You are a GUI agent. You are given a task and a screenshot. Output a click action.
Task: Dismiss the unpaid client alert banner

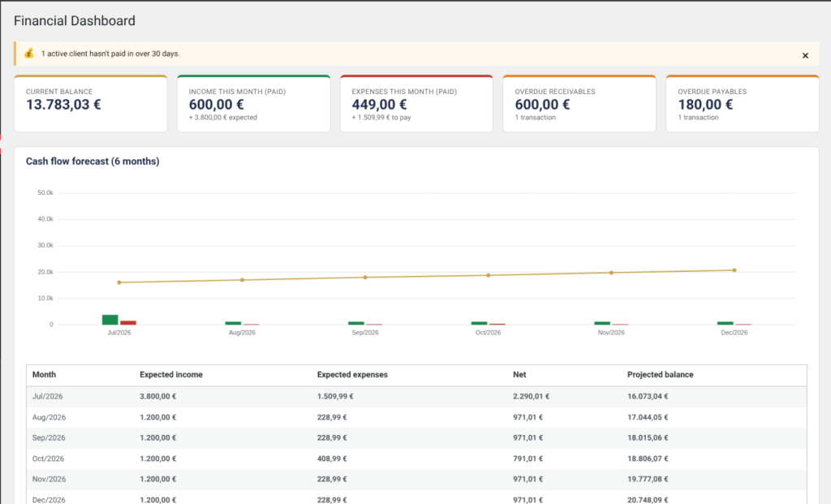805,56
